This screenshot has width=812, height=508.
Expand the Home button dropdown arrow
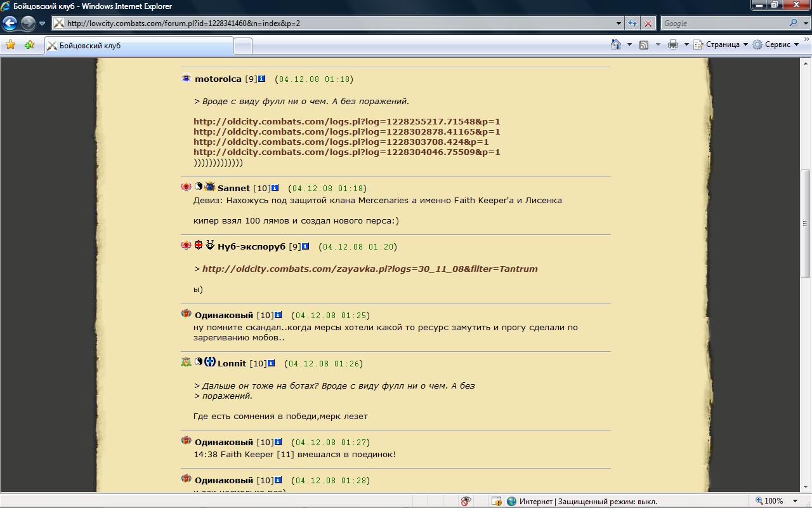point(629,44)
